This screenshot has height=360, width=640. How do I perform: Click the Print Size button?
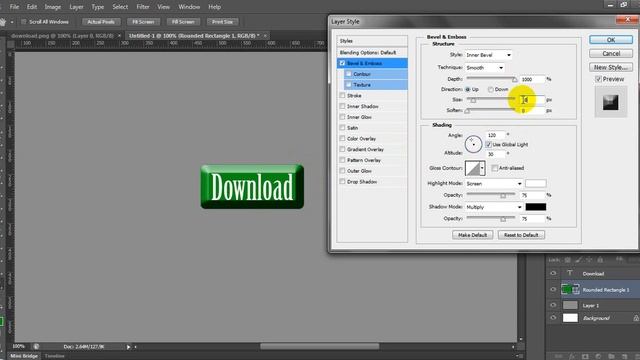coord(222,22)
